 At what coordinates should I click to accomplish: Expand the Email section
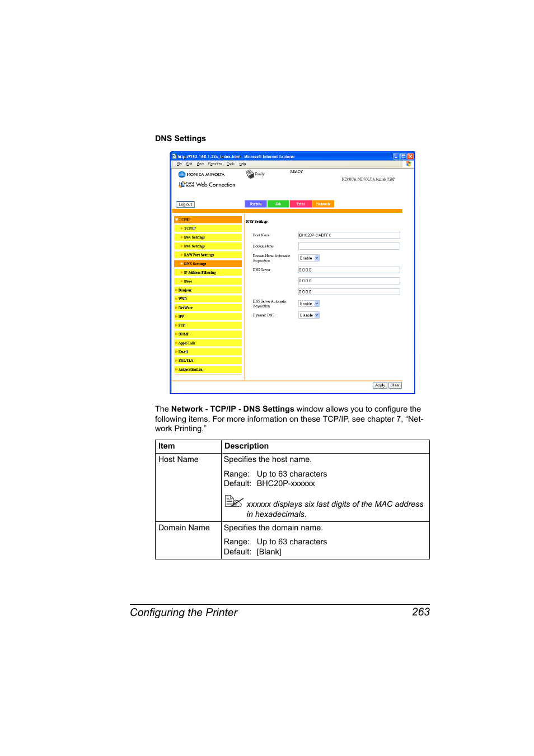pos(208,352)
